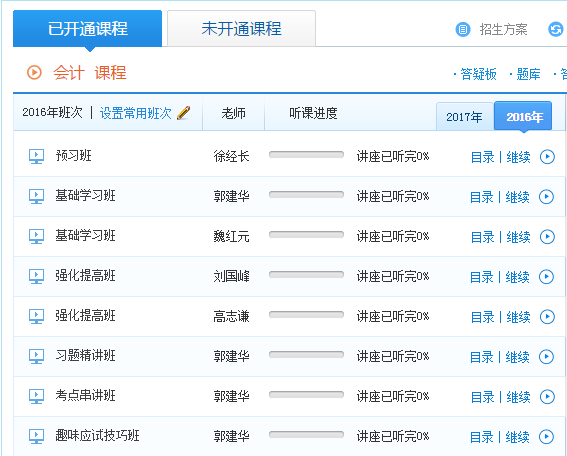Click the monitor icon for 强化提高班 by 刘国峰
The height and width of the screenshot is (456, 567).
tap(37, 276)
